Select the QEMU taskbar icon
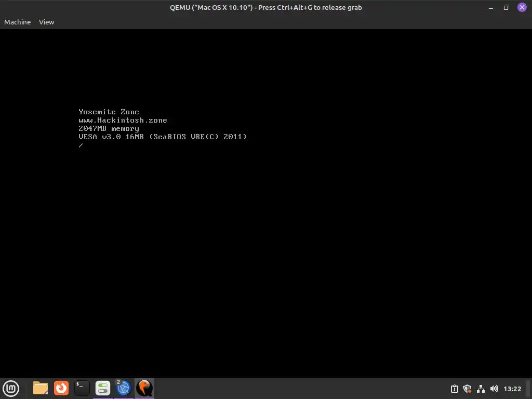Screen dimensions: 532x399 coord(144,388)
